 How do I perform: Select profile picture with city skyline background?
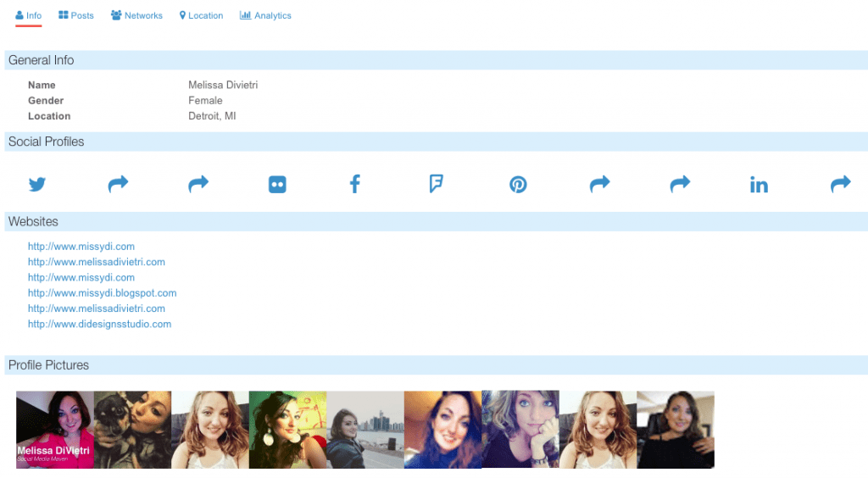click(x=365, y=429)
